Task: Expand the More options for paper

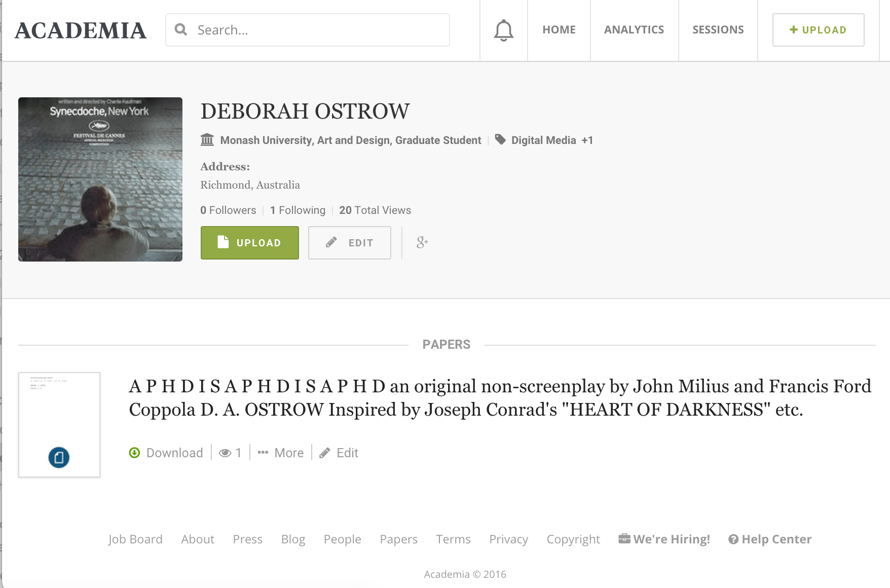Action: click(x=281, y=453)
